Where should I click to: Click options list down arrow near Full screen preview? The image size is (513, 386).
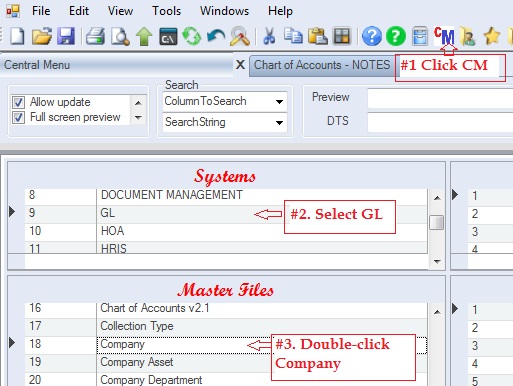(138, 117)
